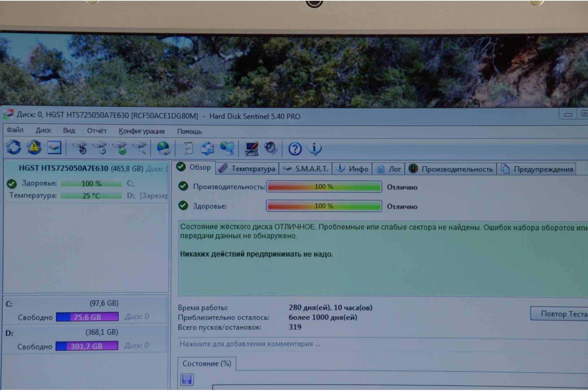Switch to the Температура tab
Screen dimensions: 588x391
[x=247, y=169]
